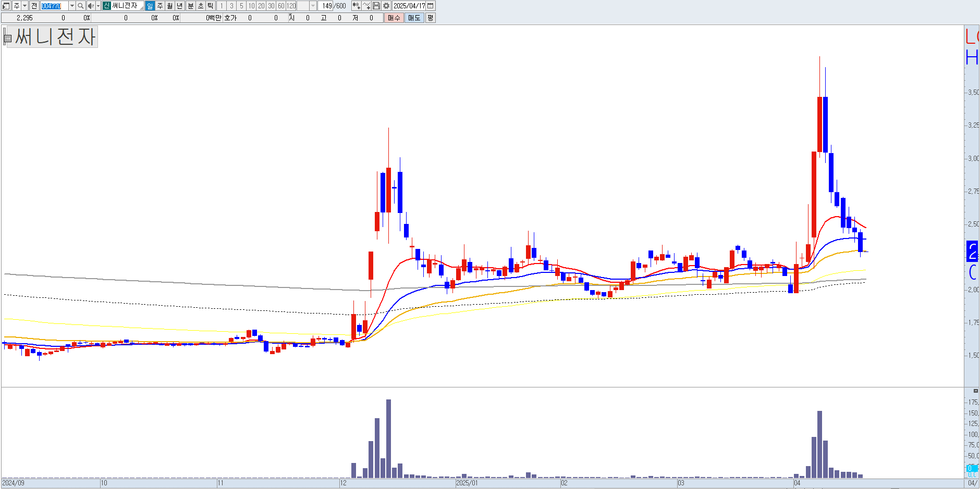Select the 120 interval button
Viewport: 980px width, 489px height.
click(291, 6)
